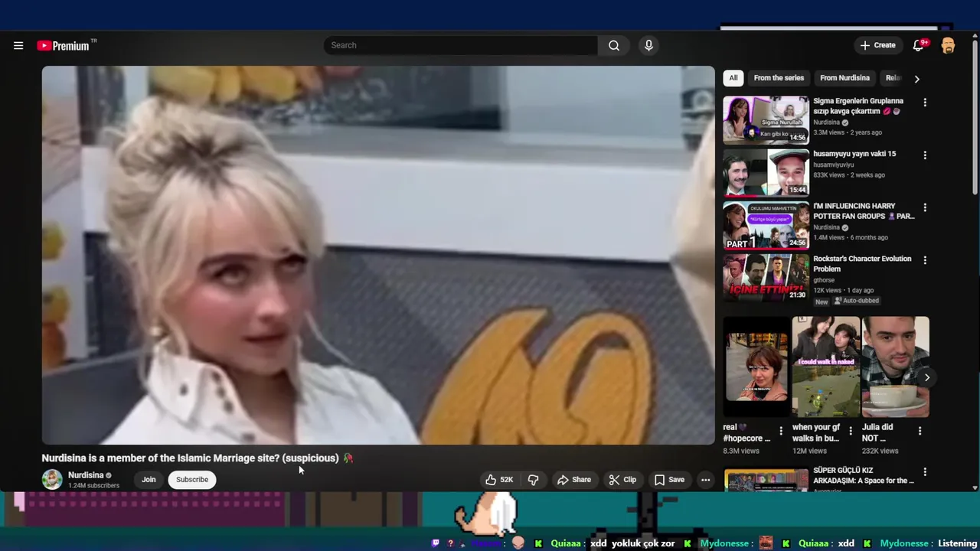Dislike the video
This screenshot has height=551, width=980.
point(534,480)
